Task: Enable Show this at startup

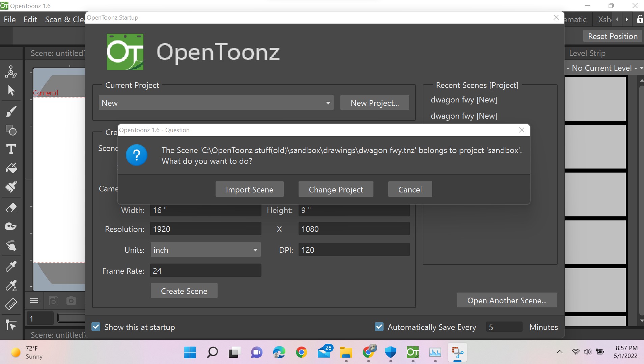Action: (95, 326)
